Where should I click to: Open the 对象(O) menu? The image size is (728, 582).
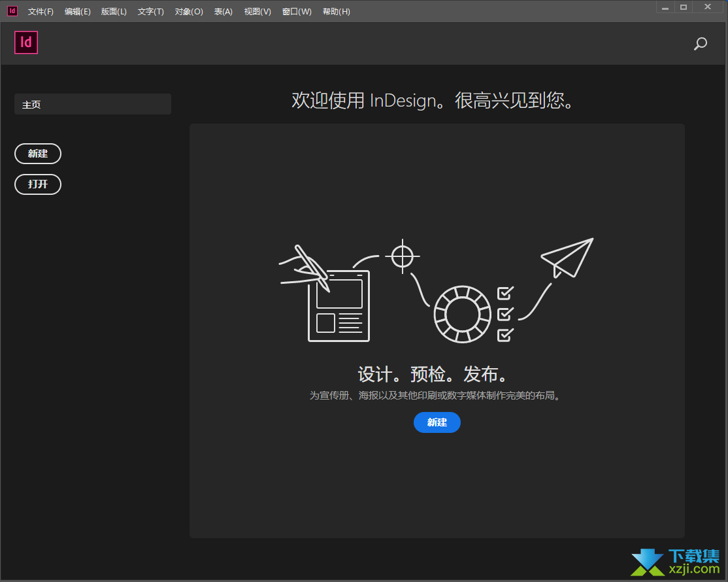click(x=189, y=12)
